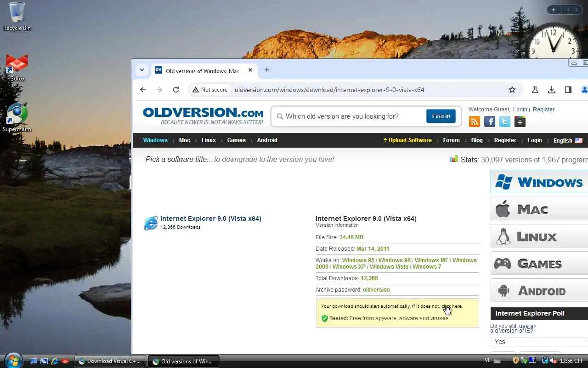Image resolution: width=588 pixels, height=368 pixels.
Task: Reload the current page
Action: point(176,90)
